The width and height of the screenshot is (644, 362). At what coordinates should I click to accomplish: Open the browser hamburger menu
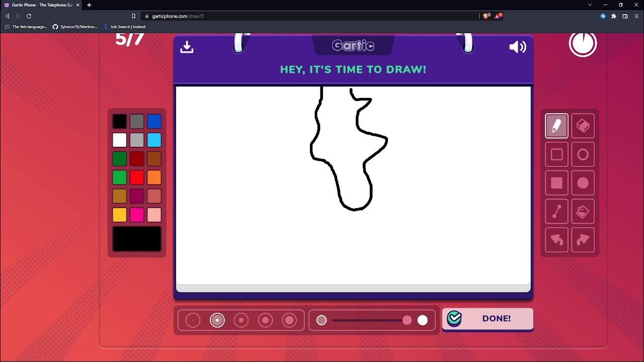pos(636,16)
